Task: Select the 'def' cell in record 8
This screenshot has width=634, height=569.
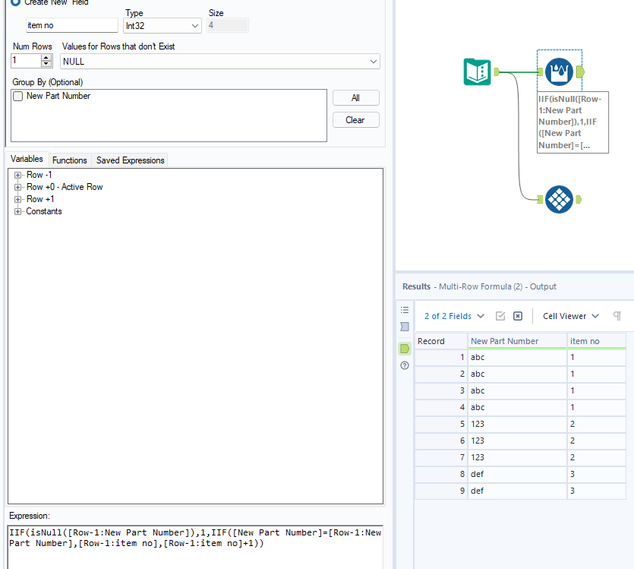Action: [x=517, y=474]
